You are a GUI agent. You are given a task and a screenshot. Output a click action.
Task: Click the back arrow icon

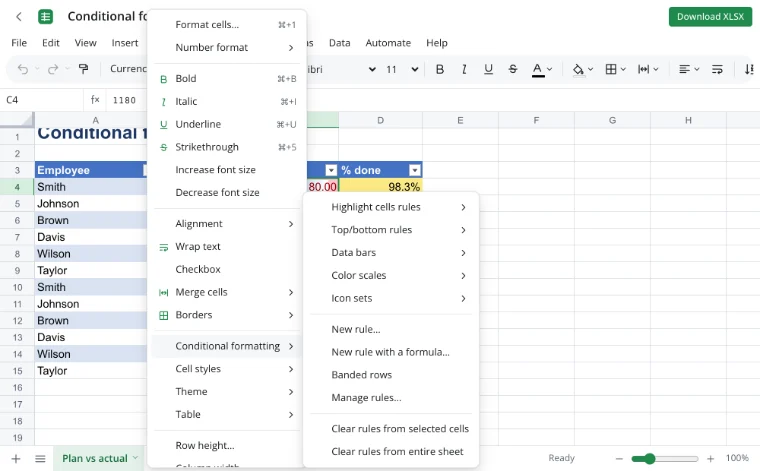pos(19,16)
